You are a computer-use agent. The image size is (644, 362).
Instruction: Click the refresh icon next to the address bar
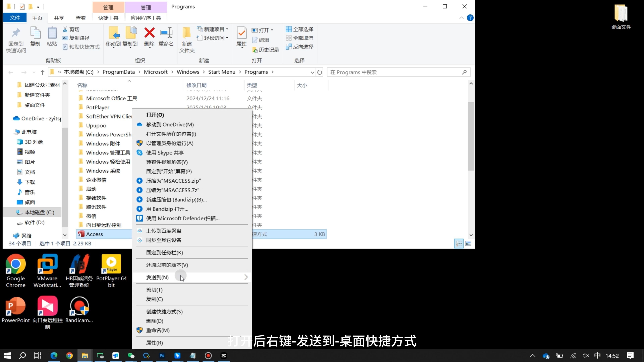pos(320,72)
